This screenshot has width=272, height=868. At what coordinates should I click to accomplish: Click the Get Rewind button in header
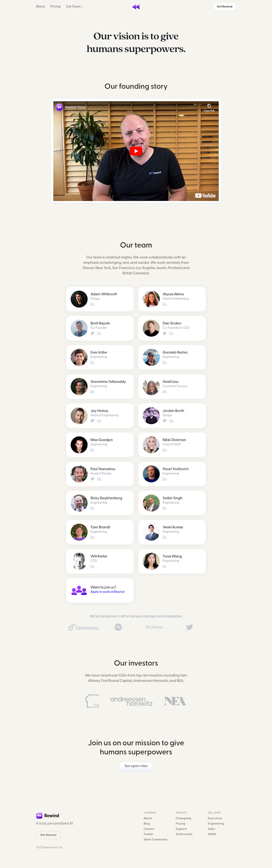coord(224,7)
